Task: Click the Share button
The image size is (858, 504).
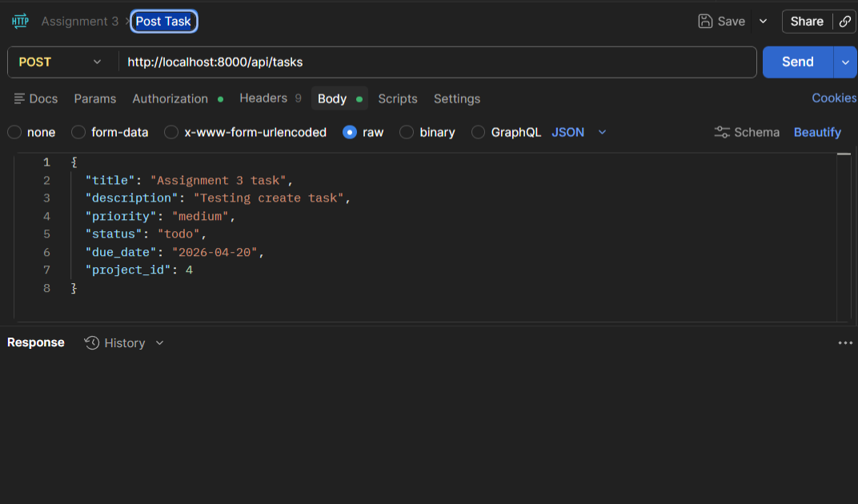Action: (x=807, y=22)
